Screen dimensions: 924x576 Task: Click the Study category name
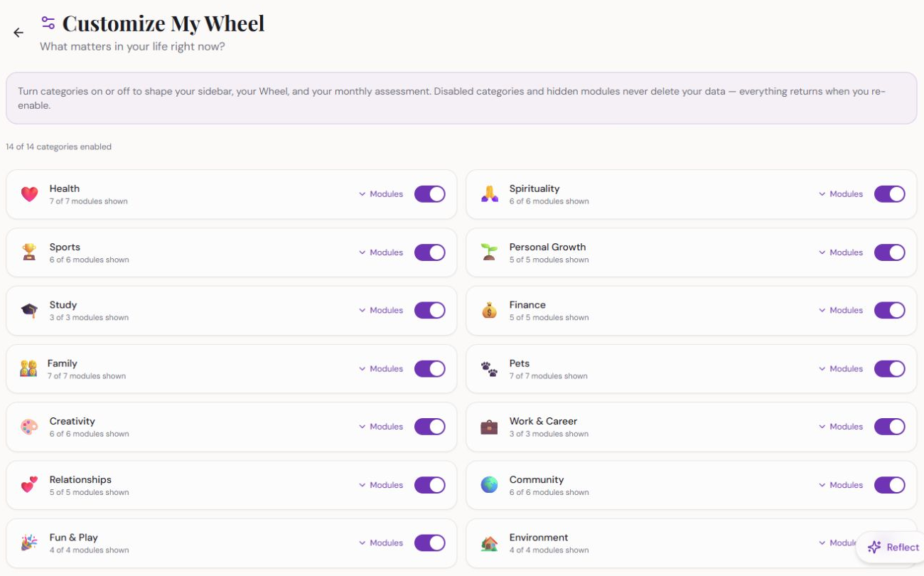coord(63,305)
